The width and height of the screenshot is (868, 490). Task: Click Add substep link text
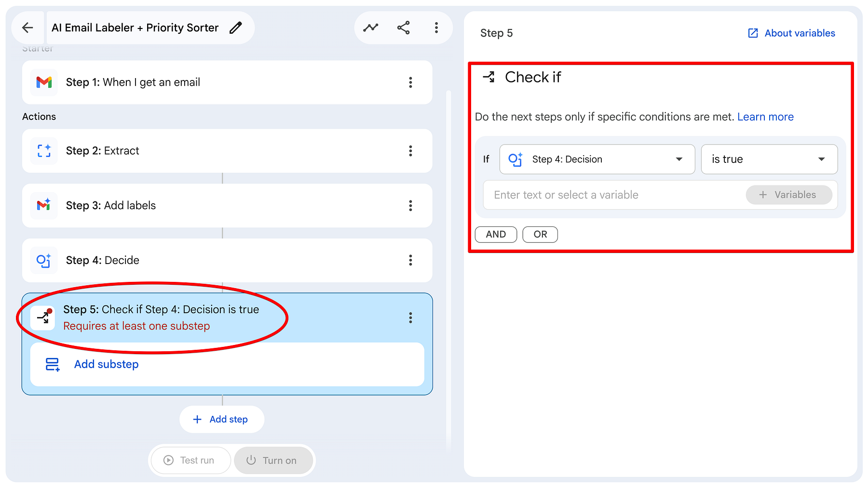(107, 364)
